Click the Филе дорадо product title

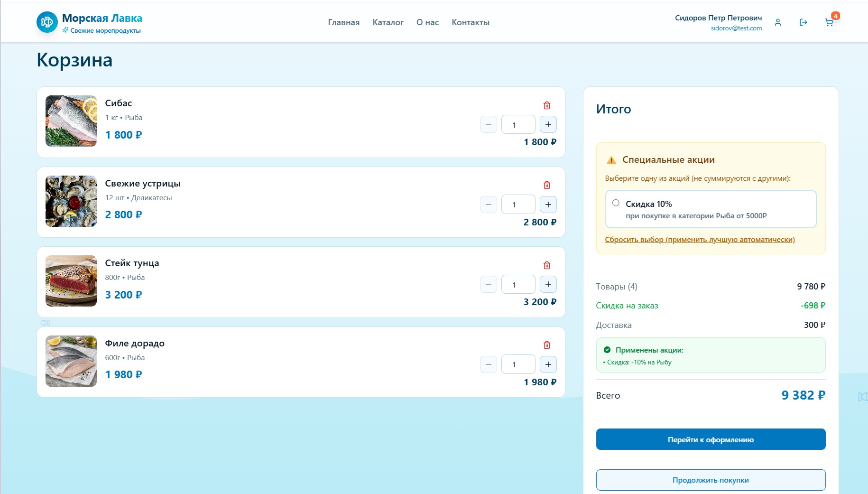(x=135, y=344)
